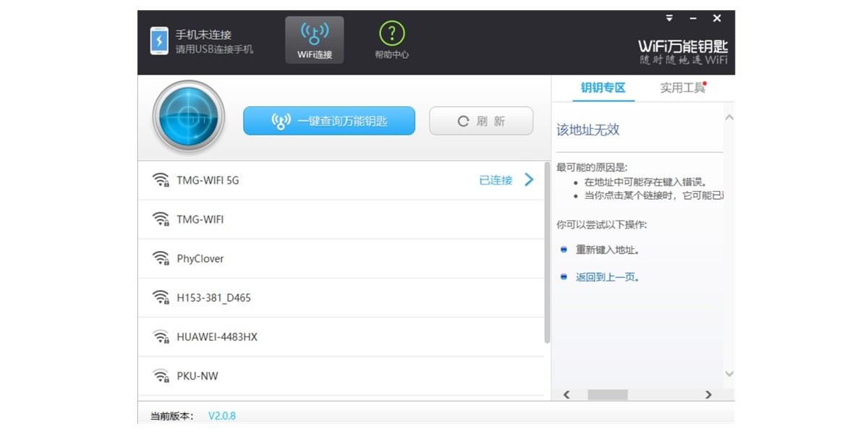Click the right arrow of the horizontal scrollbar
Viewport: 868px width, 434px height.
pyautogui.click(x=709, y=394)
